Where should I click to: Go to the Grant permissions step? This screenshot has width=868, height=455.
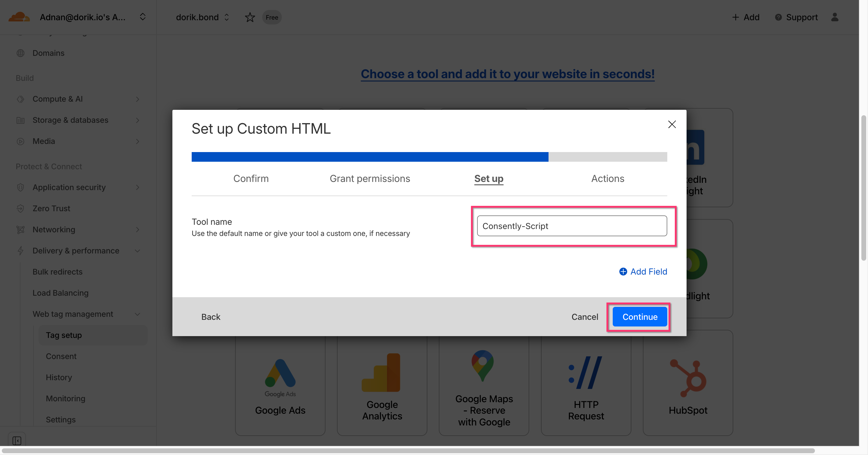(370, 178)
